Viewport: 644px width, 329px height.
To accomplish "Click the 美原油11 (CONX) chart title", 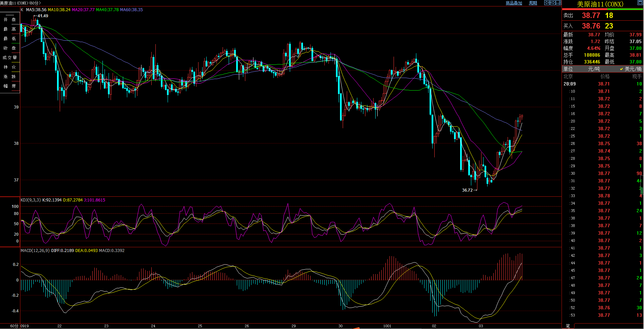I will point(20,3).
